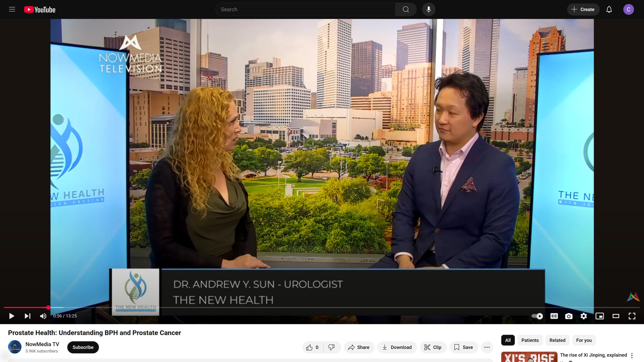The height and width of the screenshot is (362, 644).
Task: Toggle the autoplay switch
Action: point(537,316)
